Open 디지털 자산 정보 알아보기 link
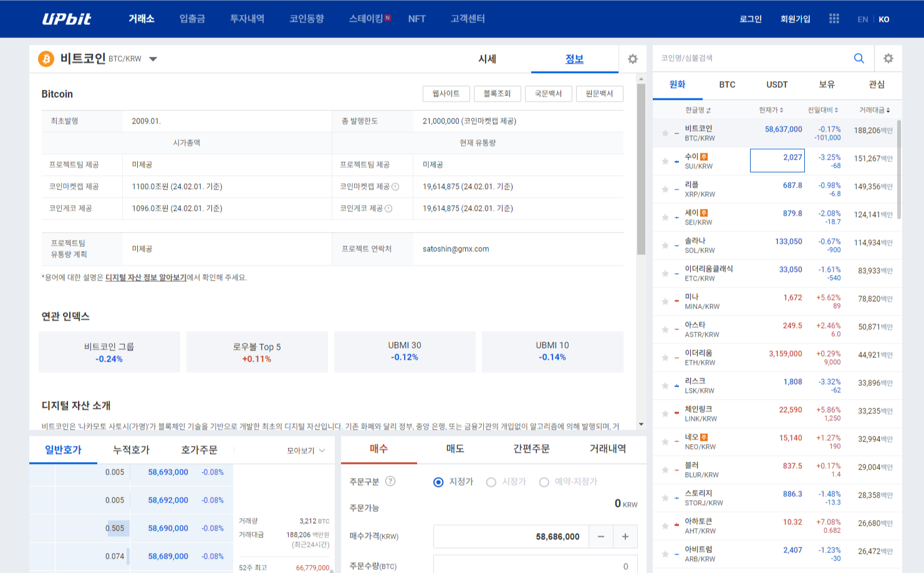The width and height of the screenshot is (924, 573). click(146, 277)
